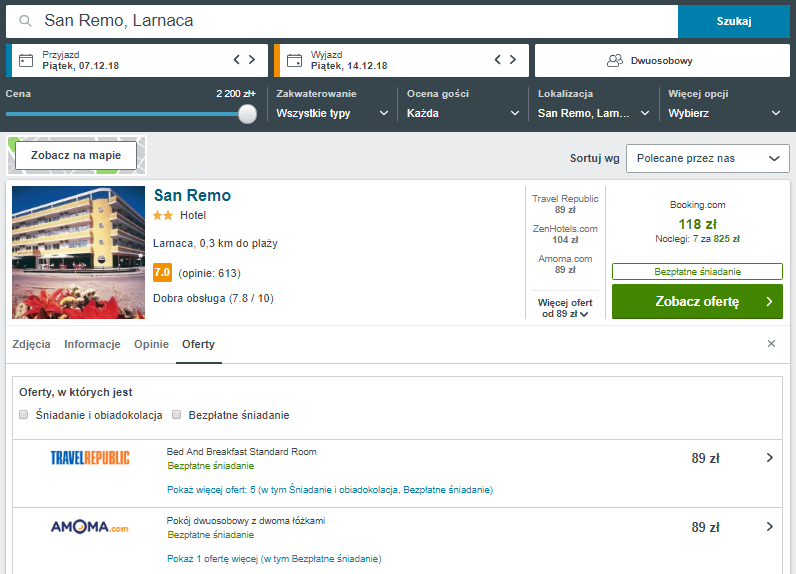This screenshot has width=796, height=574.
Task: Open Zakwaterowanie Wszystkie typy dropdown
Action: pos(333,113)
